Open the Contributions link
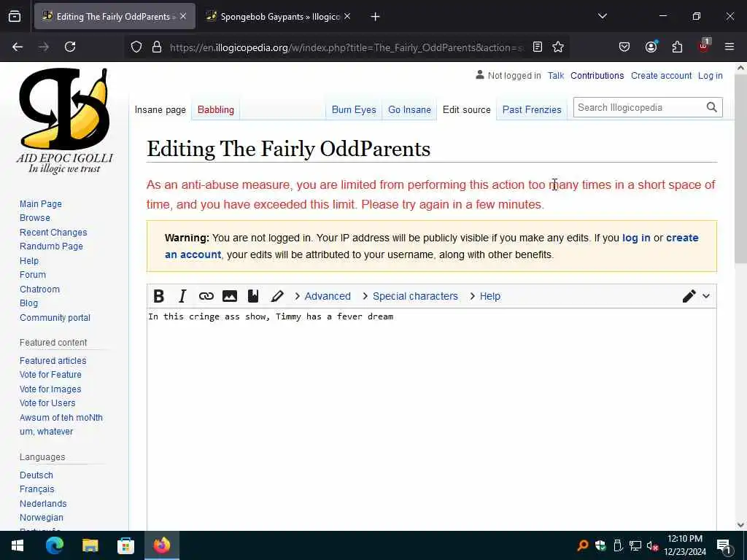 click(x=597, y=76)
